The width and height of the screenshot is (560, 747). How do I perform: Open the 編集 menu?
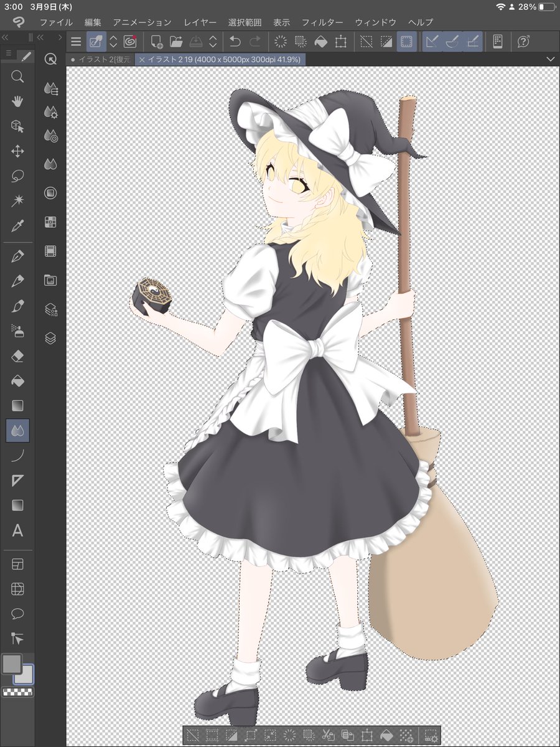93,22
